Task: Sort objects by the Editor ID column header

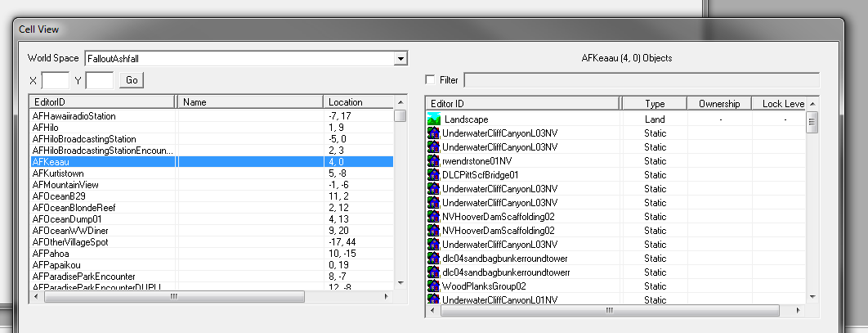Action: [523, 104]
